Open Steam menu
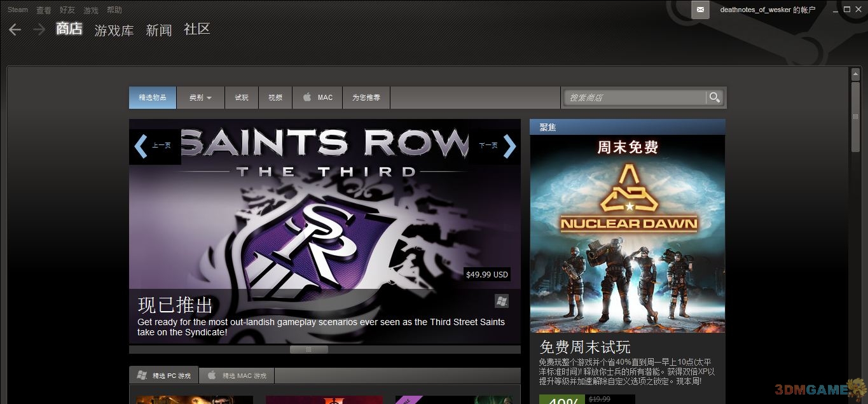 (x=18, y=10)
